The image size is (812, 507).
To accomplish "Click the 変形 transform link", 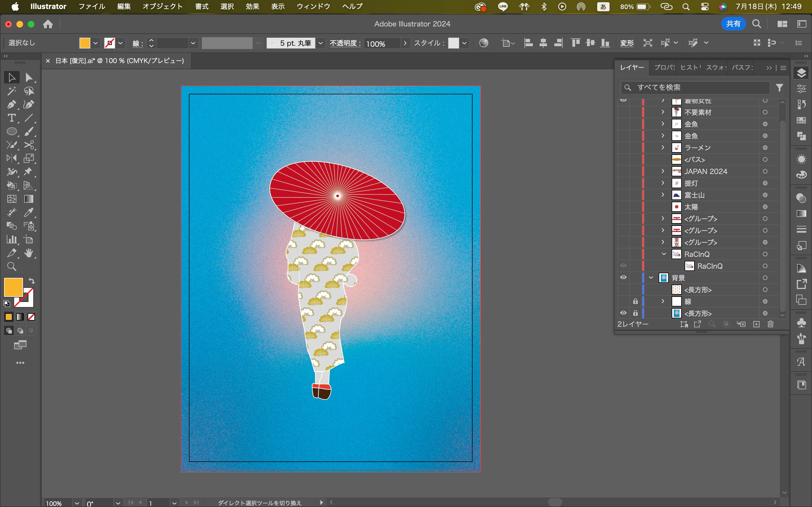I will pos(626,43).
